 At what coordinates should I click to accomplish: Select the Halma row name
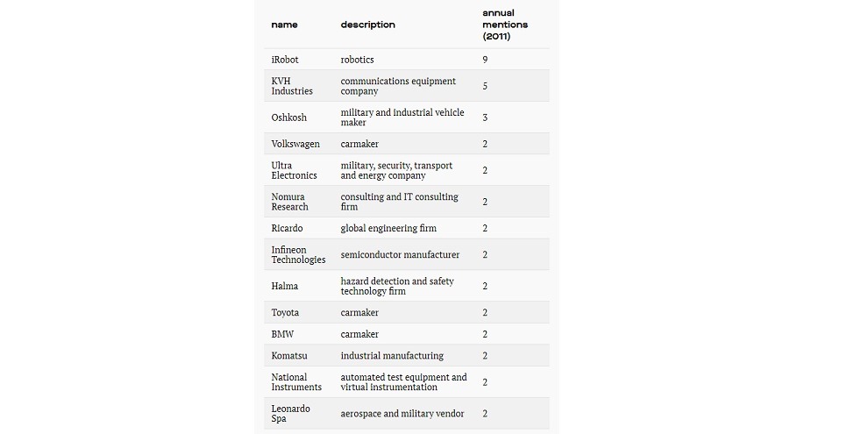coord(285,286)
